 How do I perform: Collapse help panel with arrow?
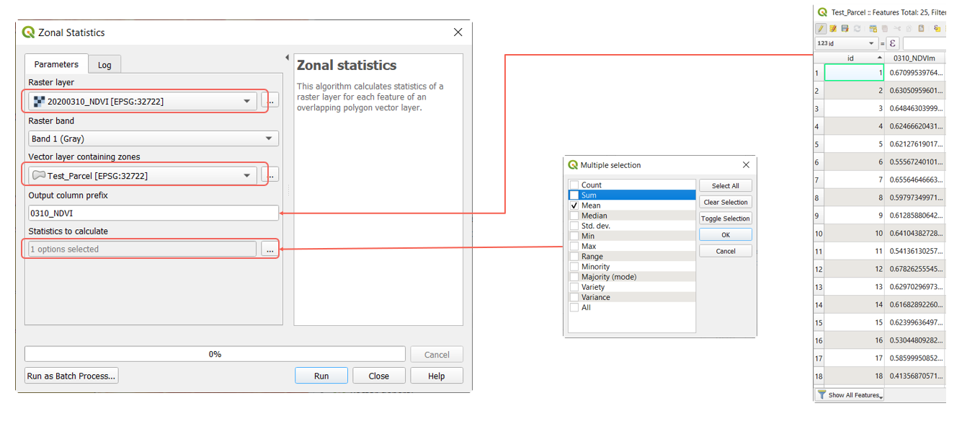tap(287, 58)
